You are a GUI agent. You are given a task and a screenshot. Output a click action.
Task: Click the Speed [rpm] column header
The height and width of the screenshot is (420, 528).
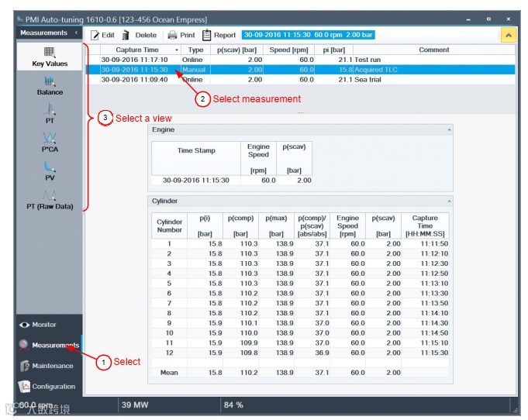click(x=288, y=50)
